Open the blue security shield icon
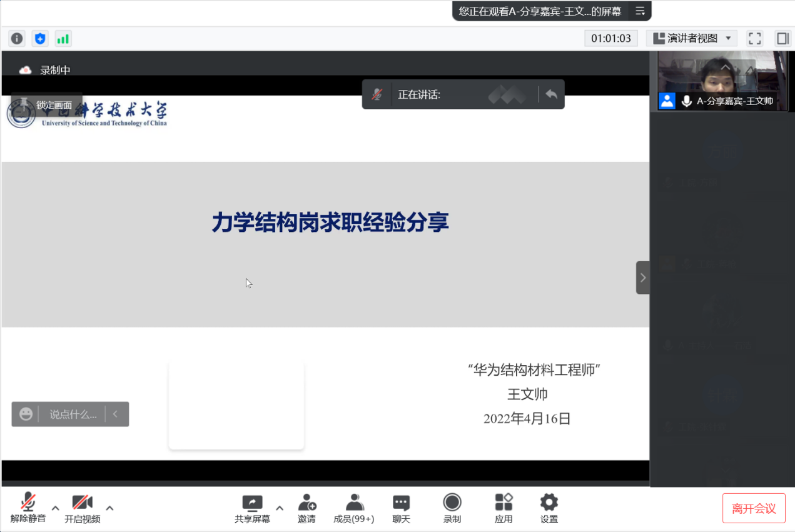This screenshot has width=795, height=532. 40,39
